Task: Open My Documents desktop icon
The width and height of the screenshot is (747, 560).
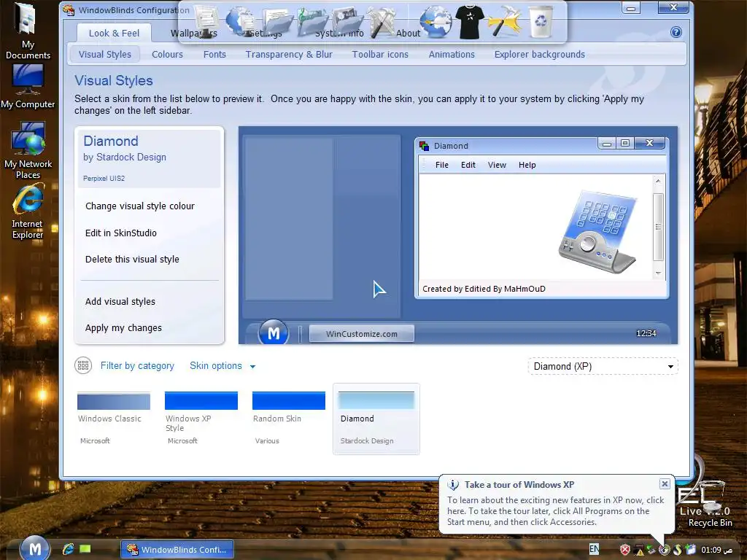Action: tap(28, 31)
